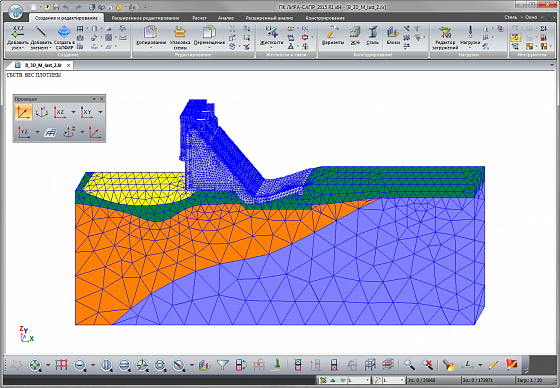
Task: Open the Создать в САПФИР tool
Action: (x=64, y=32)
